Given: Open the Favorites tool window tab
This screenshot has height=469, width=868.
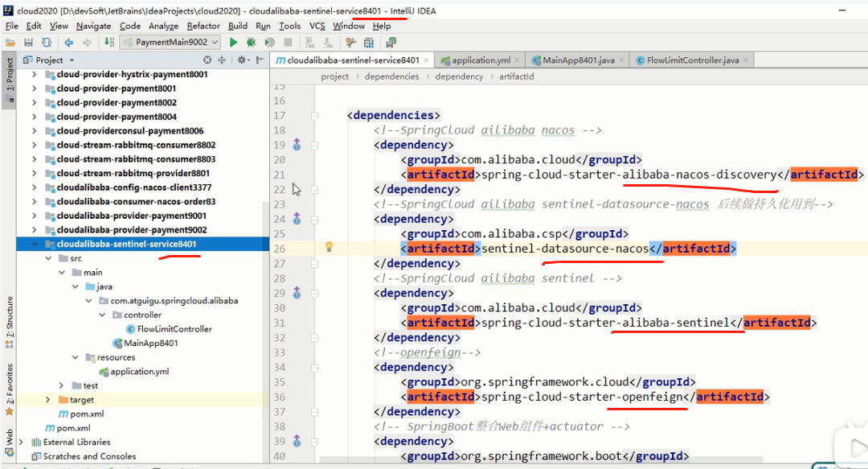Looking at the screenshot, I should point(9,389).
